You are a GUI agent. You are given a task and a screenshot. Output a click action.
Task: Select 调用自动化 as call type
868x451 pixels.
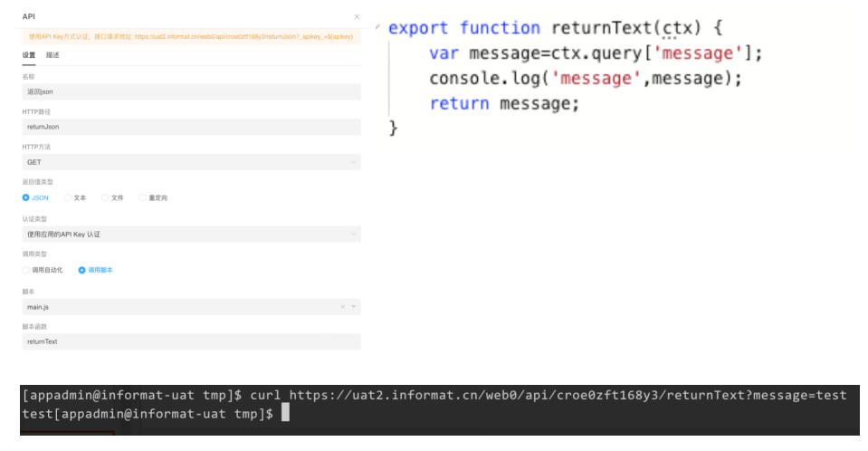click(x=26, y=270)
